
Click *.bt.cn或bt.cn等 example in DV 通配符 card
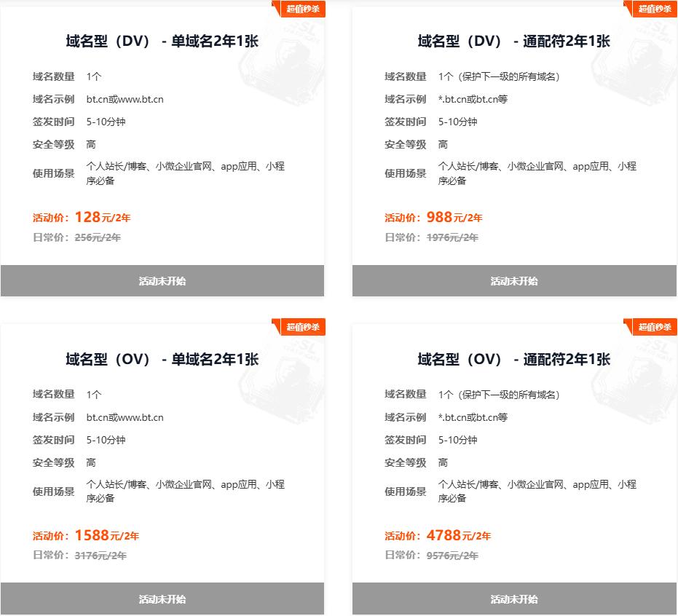point(473,100)
